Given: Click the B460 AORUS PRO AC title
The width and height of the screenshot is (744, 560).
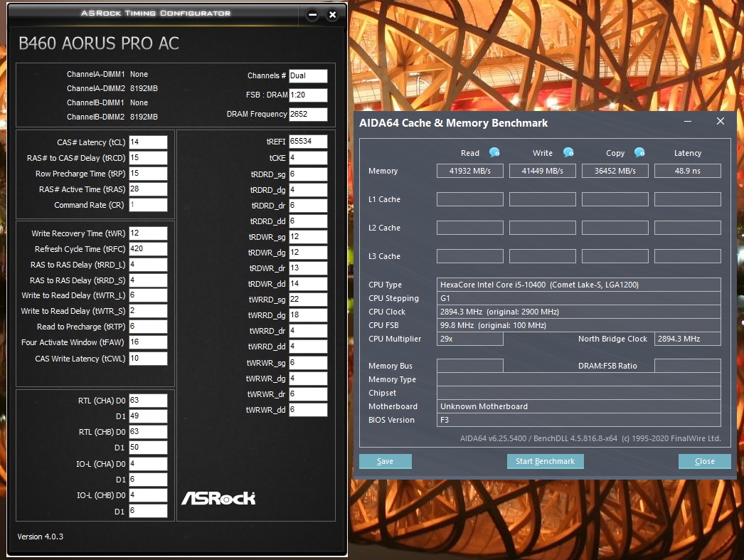Looking at the screenshot, I should point(99,43).
